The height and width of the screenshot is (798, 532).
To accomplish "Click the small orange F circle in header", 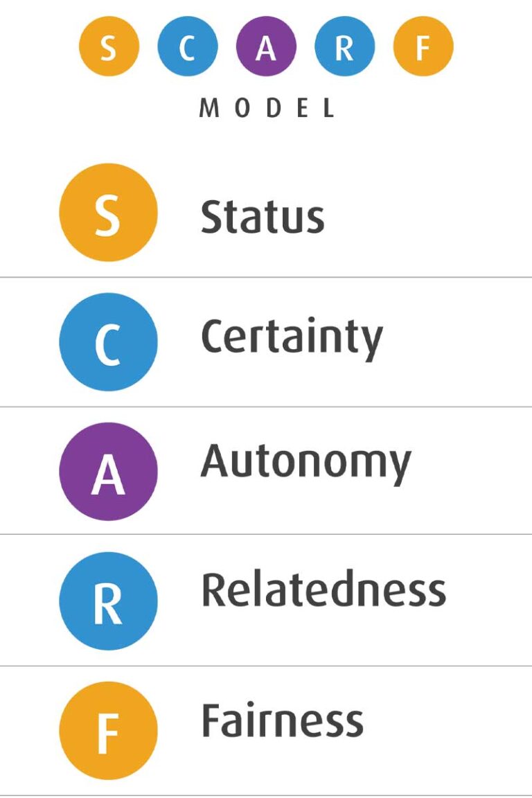I will tap(423, 46).
